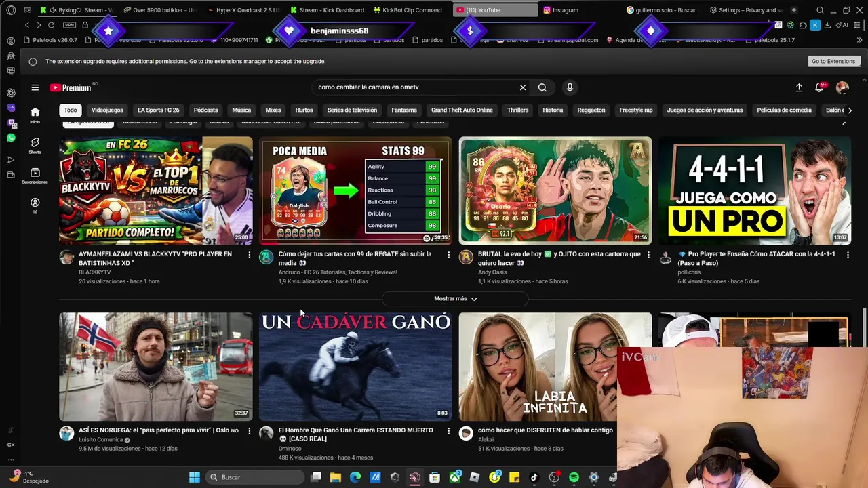The width and height of the screenshot is (868, 488).
Task: Open options for AYMANEELAZAMI VS BLACKKYTV video
Action: [249, 255]
